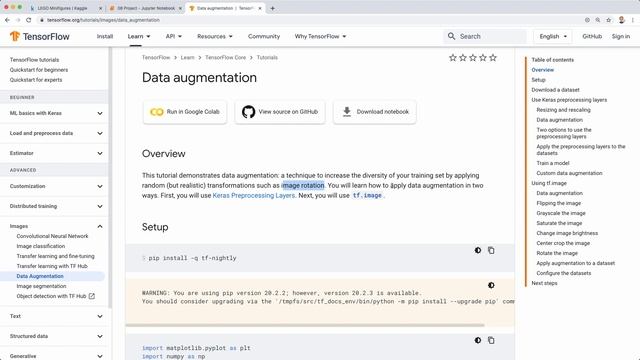Rate page with third star
The image size is (640, 360).
473,58
